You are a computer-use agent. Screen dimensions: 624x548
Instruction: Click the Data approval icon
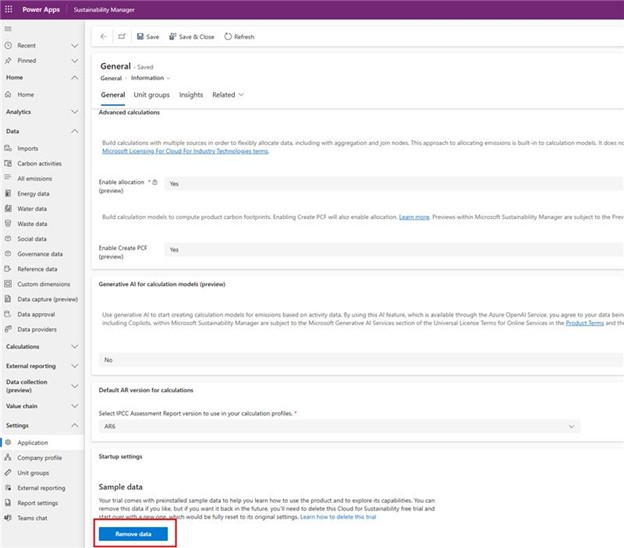(x=8, y=314)
